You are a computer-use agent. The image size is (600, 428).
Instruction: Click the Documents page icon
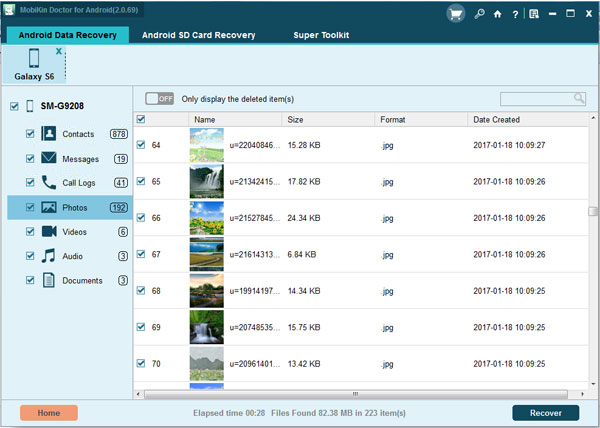[49, 280]
